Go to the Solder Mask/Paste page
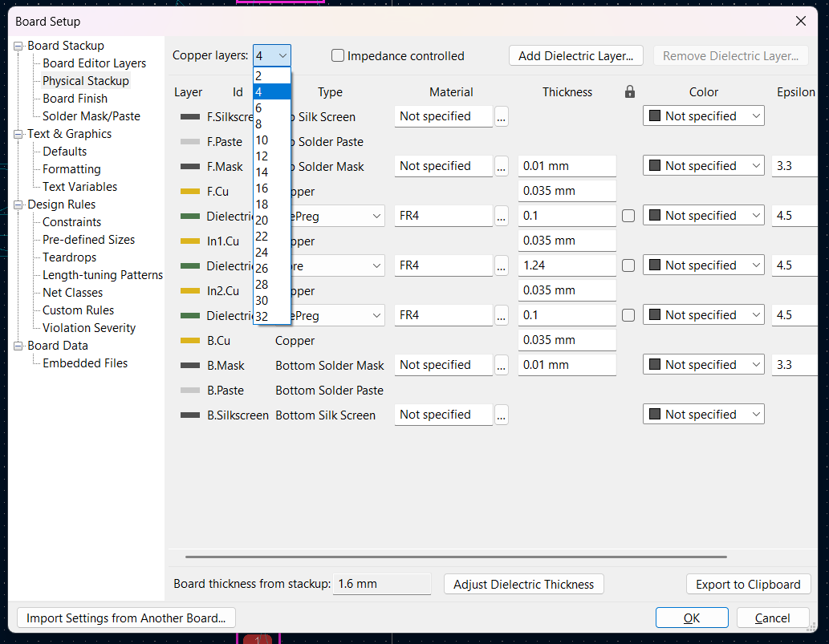The image size is (829, 644). click(x=91, y=116)
